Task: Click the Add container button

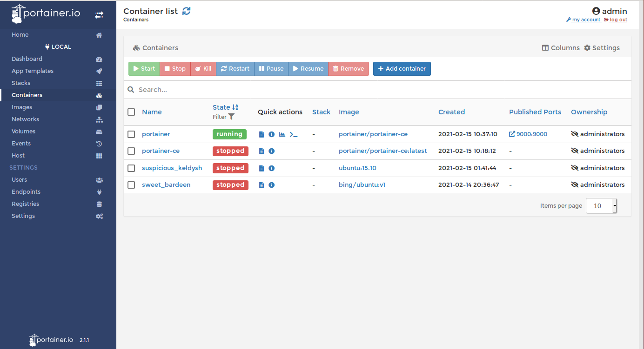Action: 402,68
